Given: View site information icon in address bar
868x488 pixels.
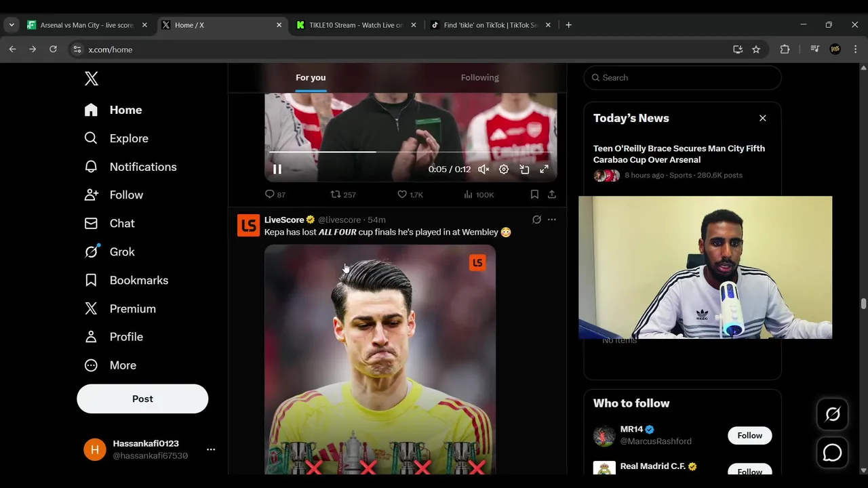Looking at the screenshot, I should (x=77, y=49).
